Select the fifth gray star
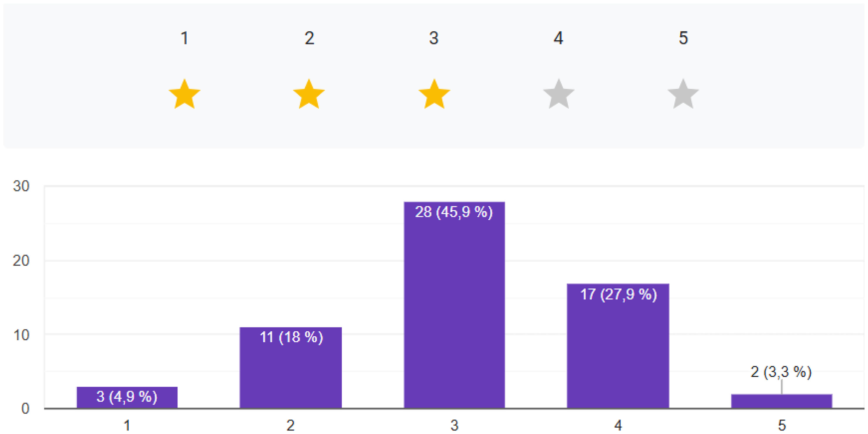Image resolution: width=868 pixels, height=434 pixels. (x=683, y=94)
